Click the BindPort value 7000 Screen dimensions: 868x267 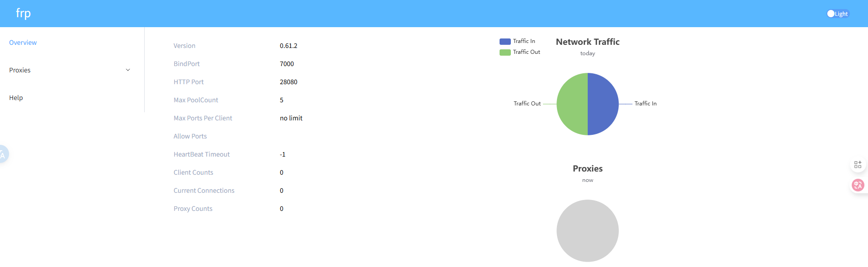pos(287,64)
